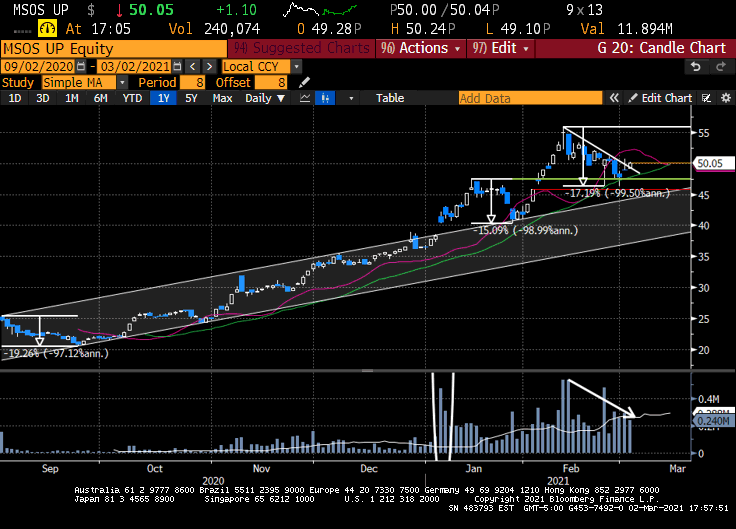Click the 0.240M volume axis label
Image resolution: width=736 pixels, height=529 pixels.
coord(714,421)
